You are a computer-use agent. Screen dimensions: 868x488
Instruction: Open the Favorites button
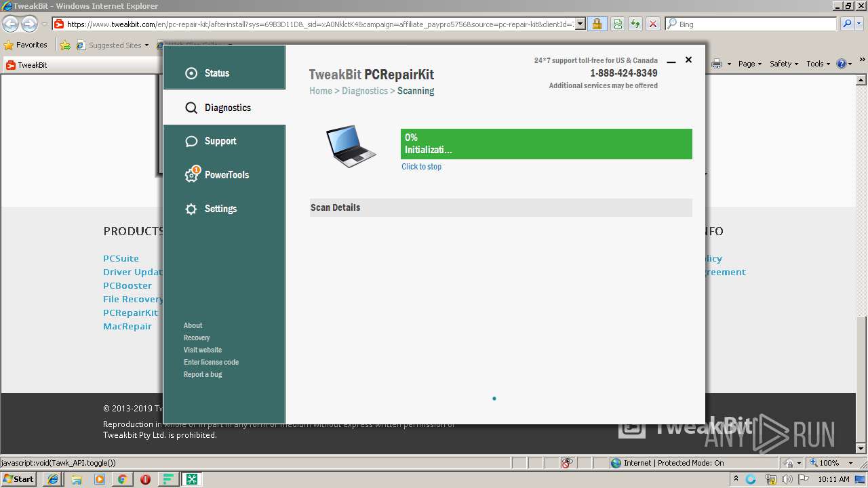coord(26,45)
